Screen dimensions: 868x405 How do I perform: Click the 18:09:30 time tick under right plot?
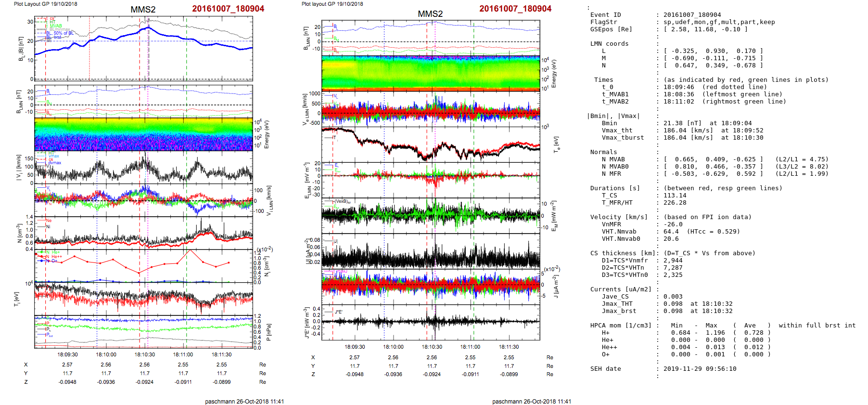click(355, 347)
